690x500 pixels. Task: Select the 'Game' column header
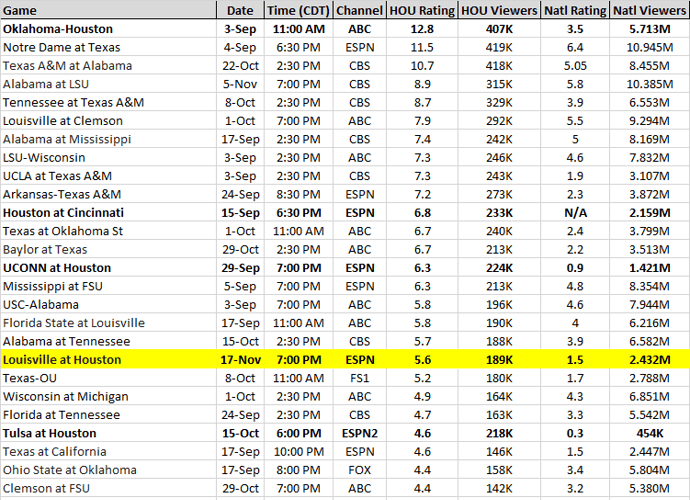108,10
